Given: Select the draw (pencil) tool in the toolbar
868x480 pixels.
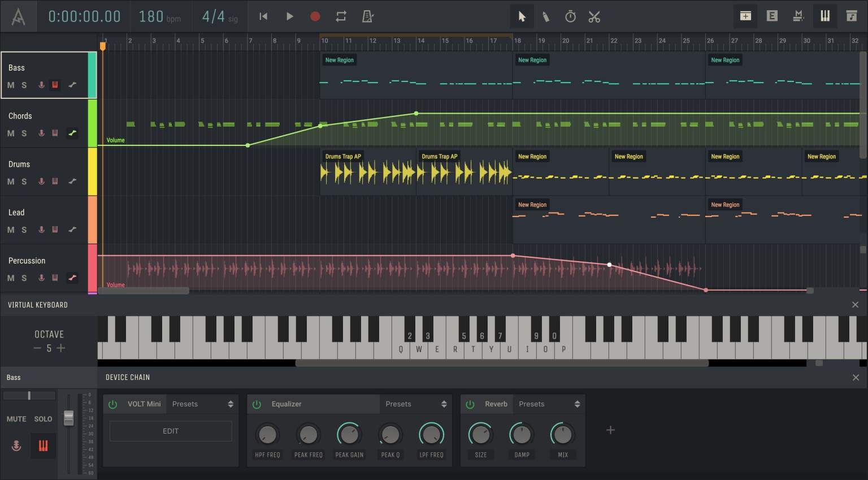Looking at the screenshot, I should click(546, 16).
